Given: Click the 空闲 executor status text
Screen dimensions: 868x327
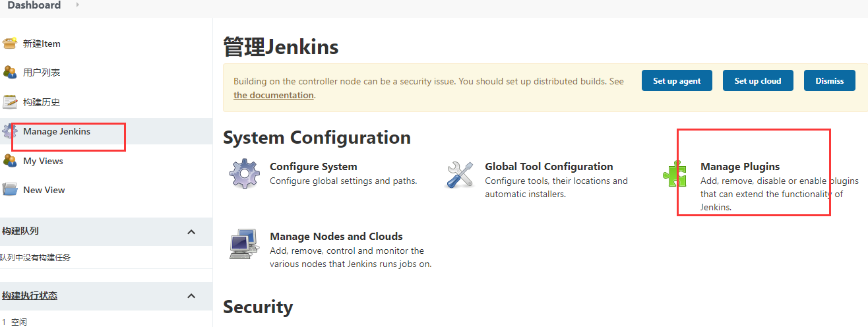Looking at the screenshot, I should [19, 322].
